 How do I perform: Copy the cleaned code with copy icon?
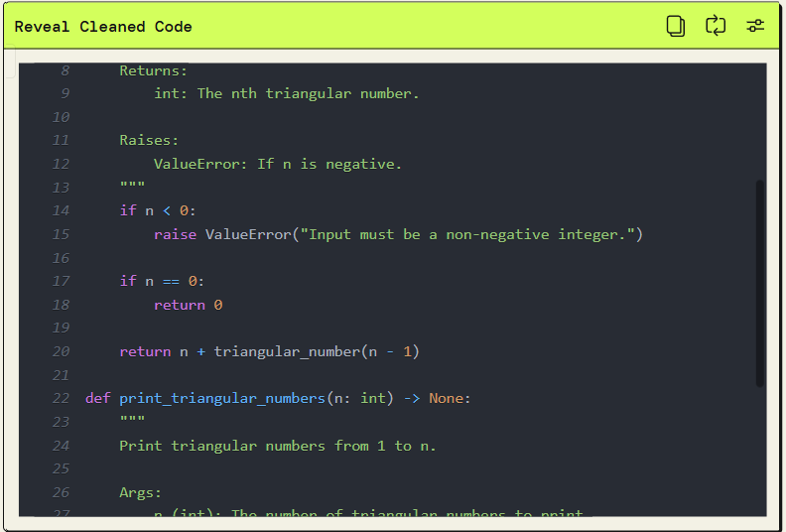click(x=675, y=26)
